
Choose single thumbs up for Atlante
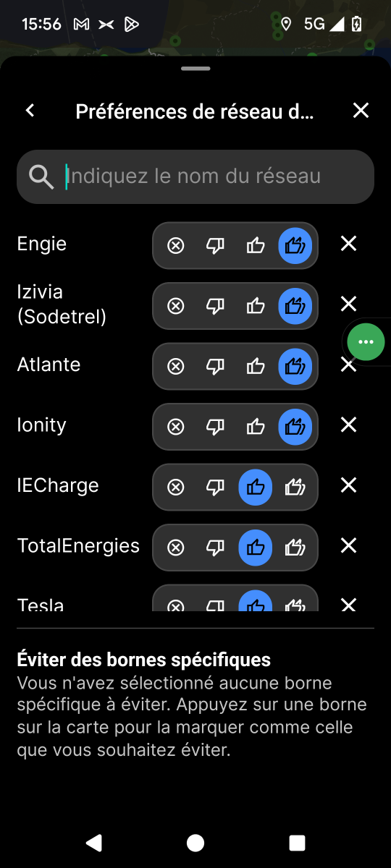coord(256,367)
